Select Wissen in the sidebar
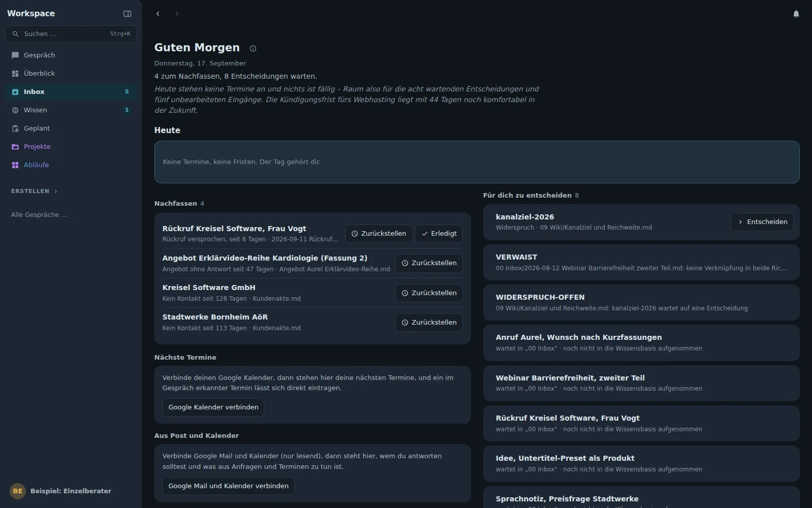Image resolution: width=812 pixels, height=508 pixels. 71,110
